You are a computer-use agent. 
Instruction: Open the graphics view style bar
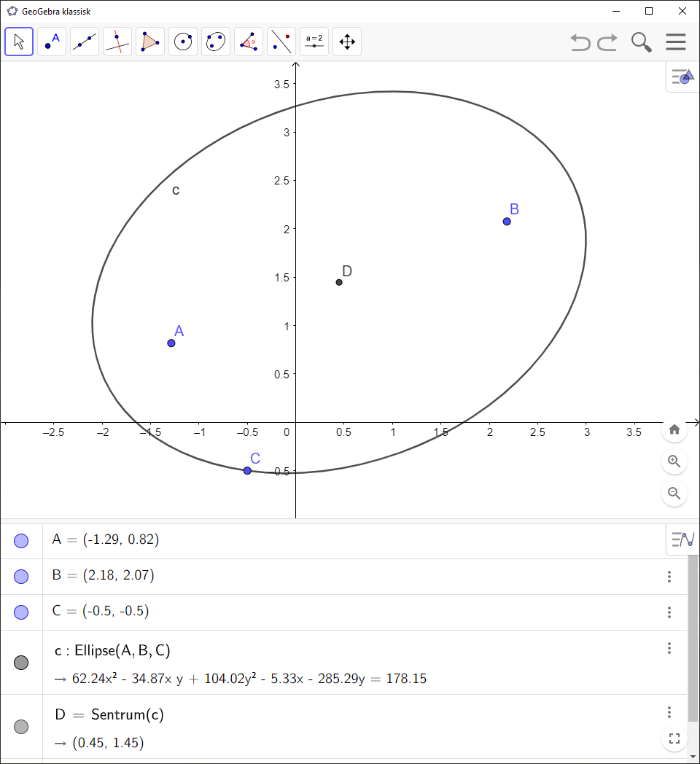(x=682, y=77)
